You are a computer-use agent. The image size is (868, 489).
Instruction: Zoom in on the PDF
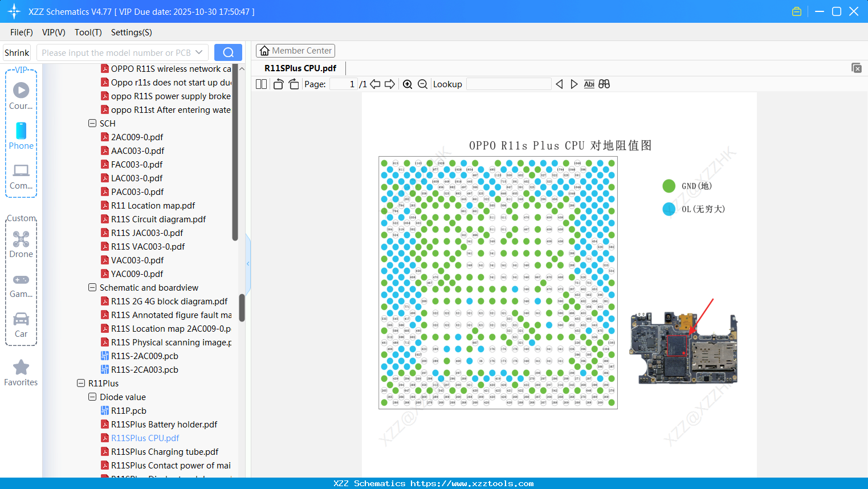click(x=407, y=84)
